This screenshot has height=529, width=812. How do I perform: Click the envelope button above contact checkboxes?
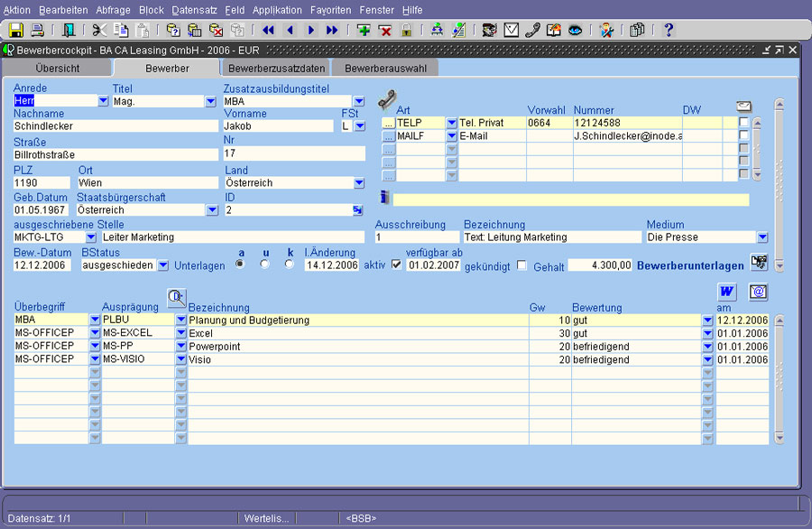(743, 107)
